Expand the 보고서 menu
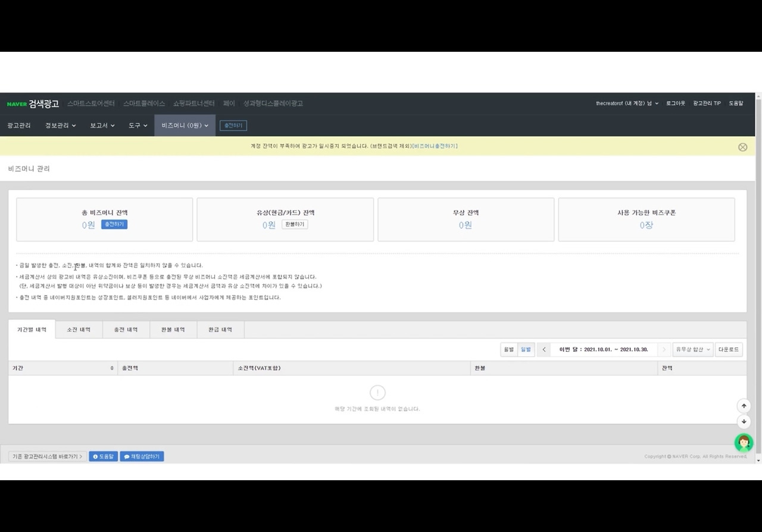 (102, 126)
